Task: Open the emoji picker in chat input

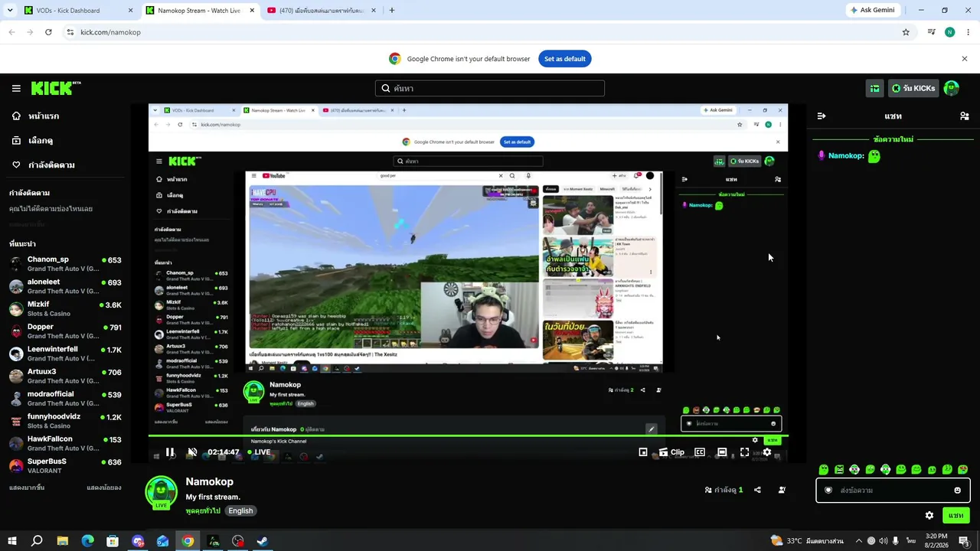Action: (958, 491)
